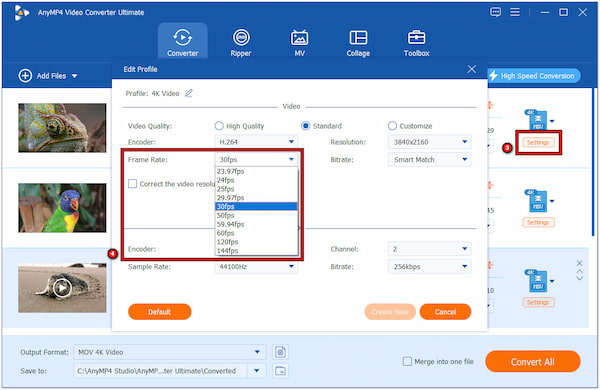Open Settings for the chameleon video

click(x=538, y=142)
